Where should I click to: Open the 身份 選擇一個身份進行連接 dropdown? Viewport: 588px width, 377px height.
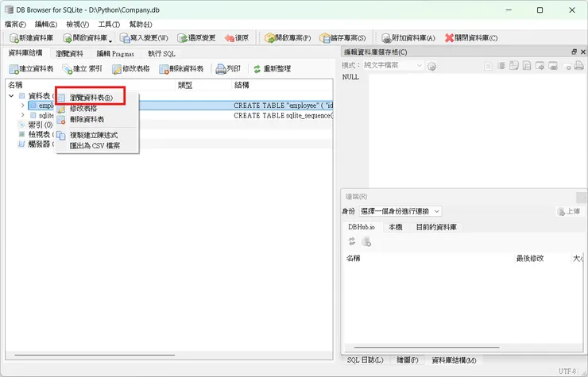[x=400, y=211]
